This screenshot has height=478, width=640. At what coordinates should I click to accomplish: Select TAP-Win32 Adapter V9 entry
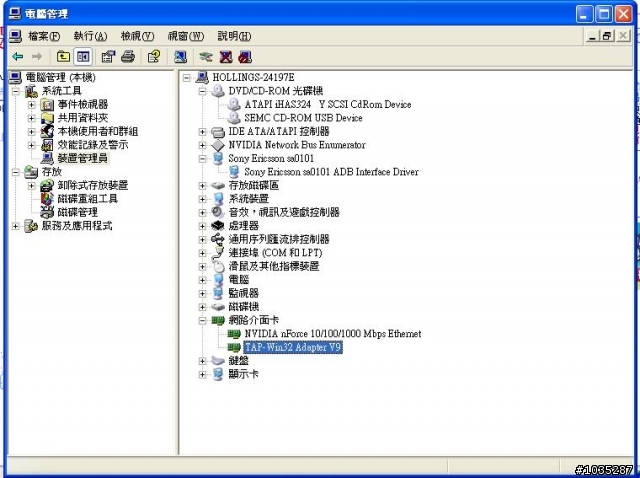(293, 347)
